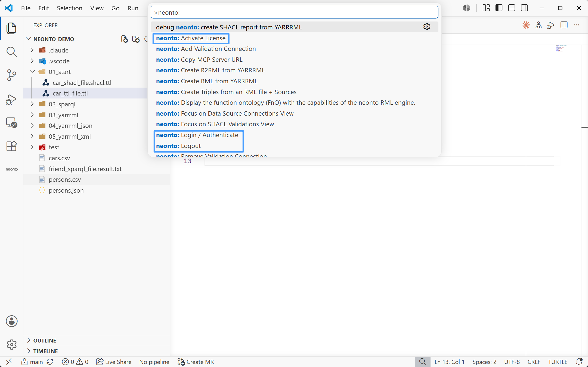Open Customize Layout in title bar
This screenshot has width=588, height=367.
486,8
